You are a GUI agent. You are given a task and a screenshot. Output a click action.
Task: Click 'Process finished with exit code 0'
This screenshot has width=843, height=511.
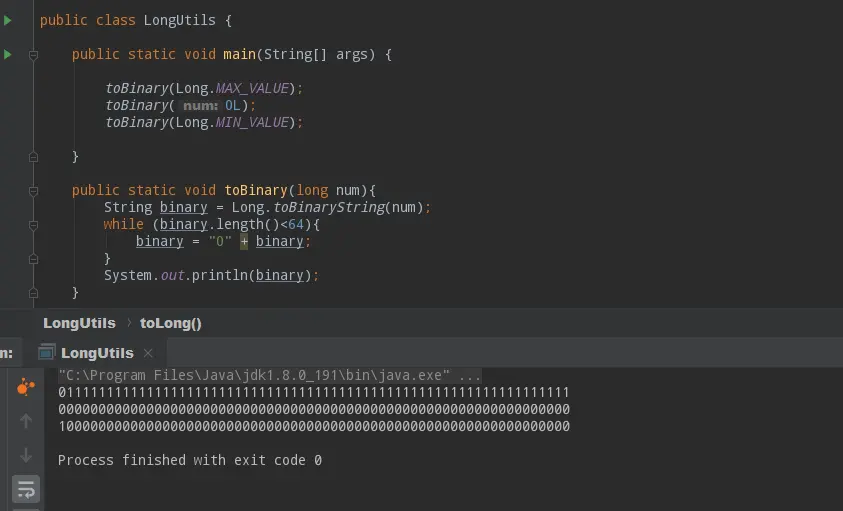[190, 460]
